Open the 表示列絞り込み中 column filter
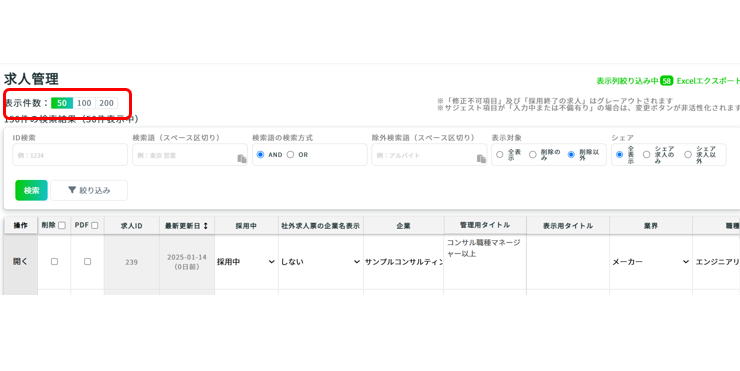The image size is (740, 371). pyautogui.click(x=634, y=81)
